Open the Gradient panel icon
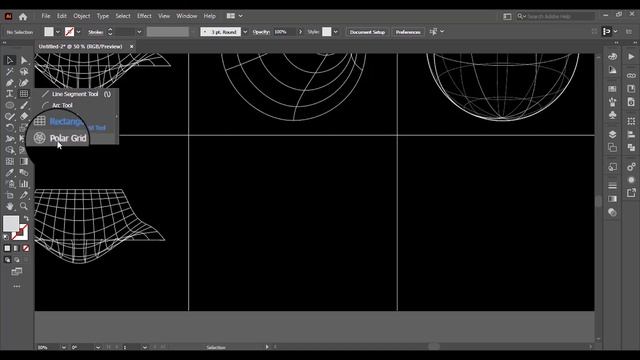This screenshot has height=360, width=640. pyautogui.click(x=612, y=199)
